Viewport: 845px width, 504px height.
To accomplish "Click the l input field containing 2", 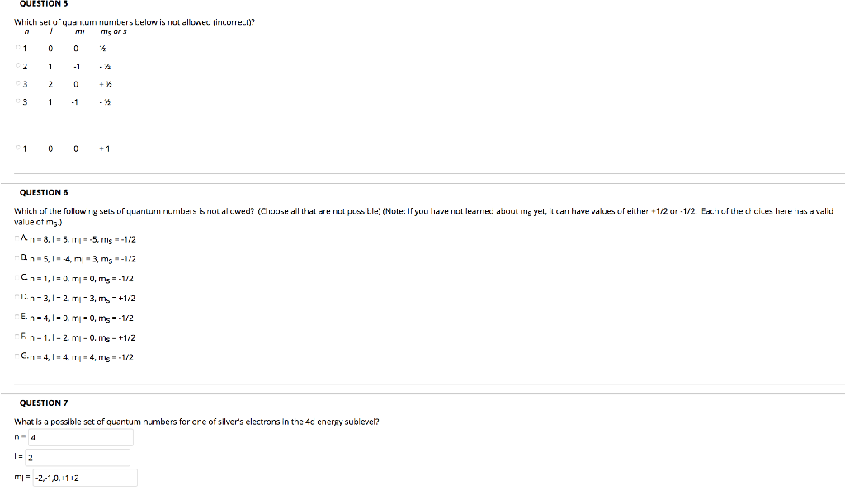I will [78, 457].
